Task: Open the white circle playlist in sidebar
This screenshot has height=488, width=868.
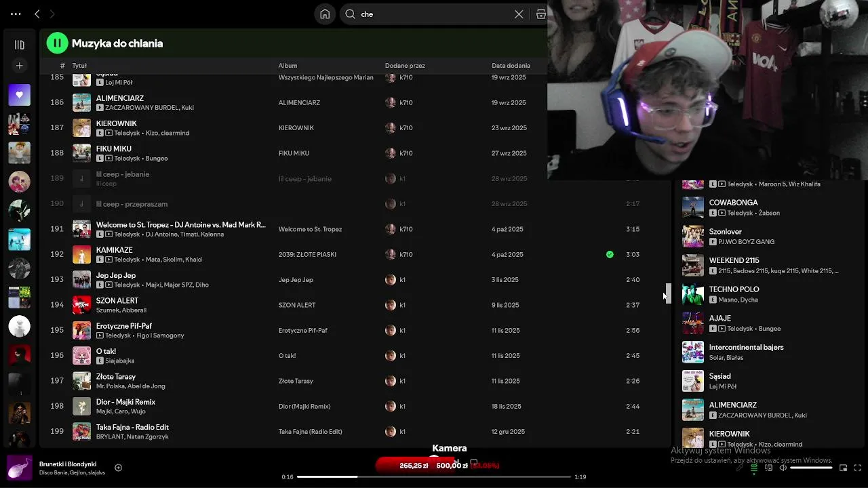Action: (x=19, y=326)
